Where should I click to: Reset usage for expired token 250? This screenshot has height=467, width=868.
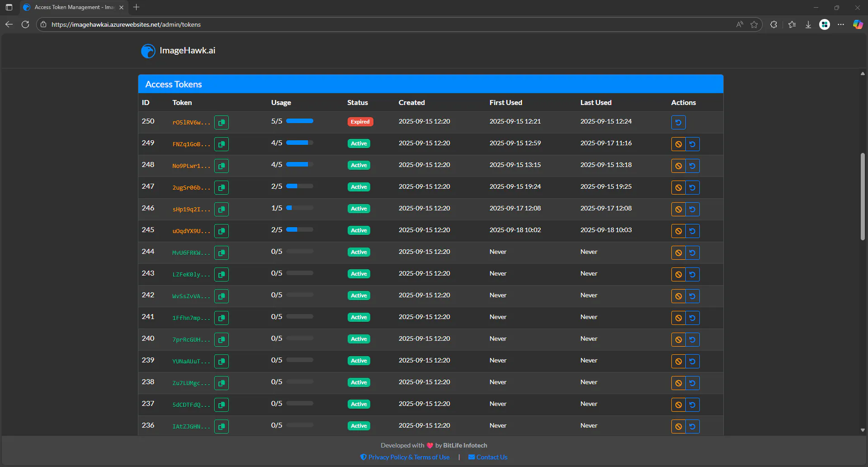(x=678, y=122)
